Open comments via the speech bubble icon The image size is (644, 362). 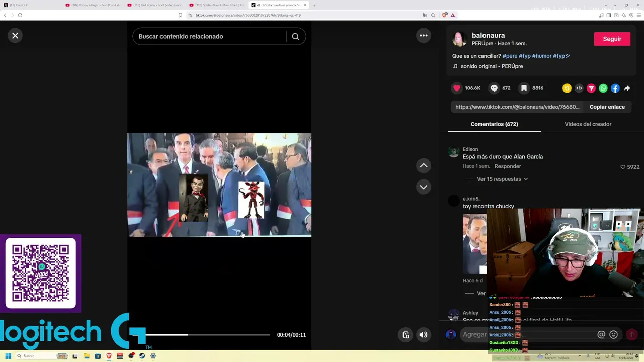tap(494, 88)
